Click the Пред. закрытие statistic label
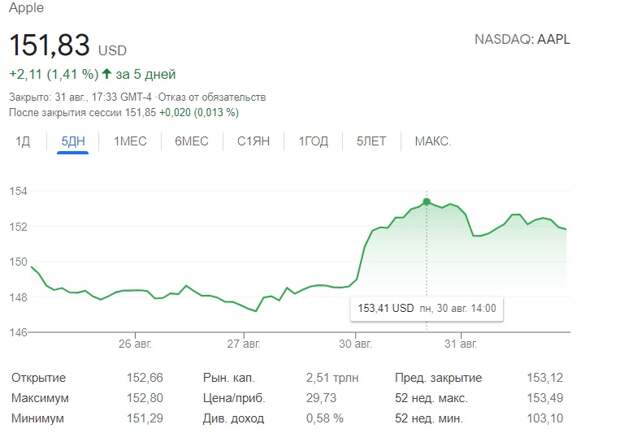Image resolution: width=620 pixels, height=433 pixels. click(438, 378)
